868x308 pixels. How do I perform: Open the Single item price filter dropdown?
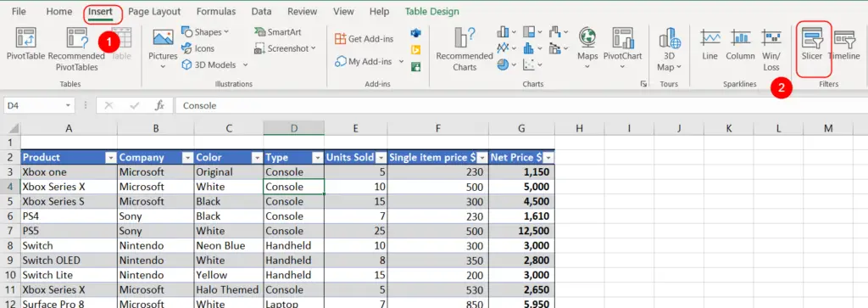pyautogui.click(x=481, y=158)
